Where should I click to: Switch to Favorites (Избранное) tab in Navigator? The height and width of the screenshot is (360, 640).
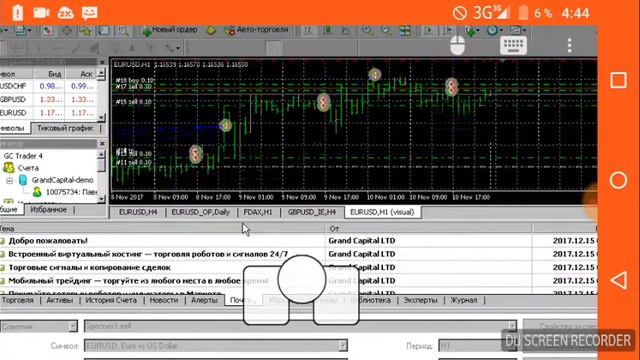point(48,210)
